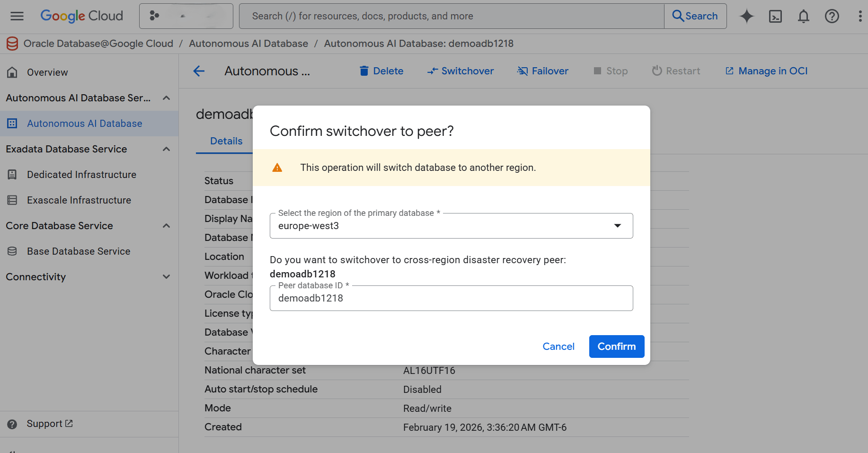The height and width of the screenshot is (453, 868).
Task: Select the Autonomous AI Database sidebar item
Action: point(84,123)
